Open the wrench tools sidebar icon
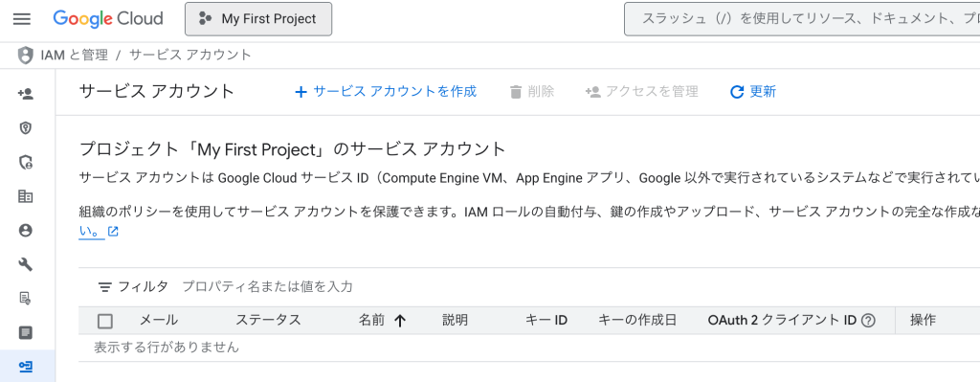The height and width of the screenshot is (382, 980). 26,264
